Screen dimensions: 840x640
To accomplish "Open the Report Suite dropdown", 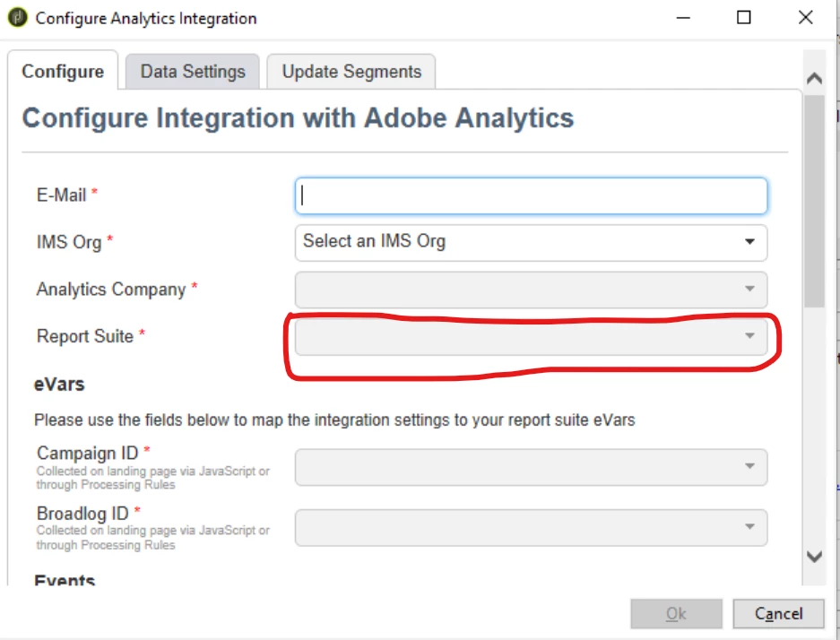I will click(x=531, y=336).
